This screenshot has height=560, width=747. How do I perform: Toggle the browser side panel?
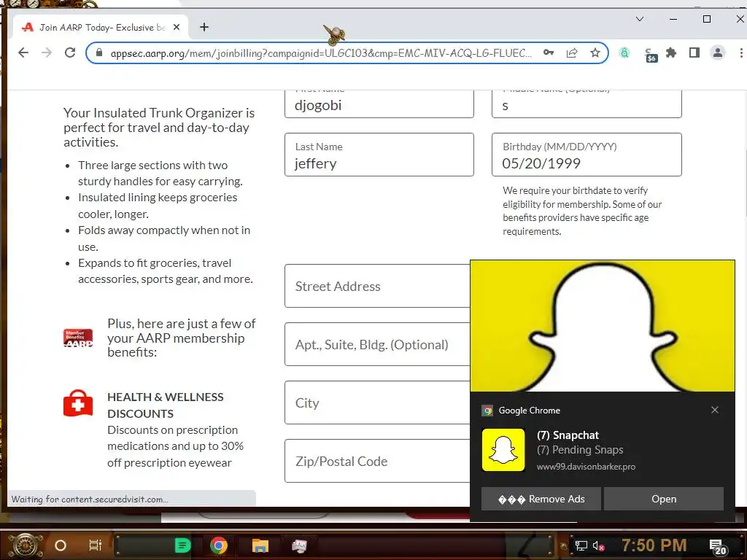[694, 52]
